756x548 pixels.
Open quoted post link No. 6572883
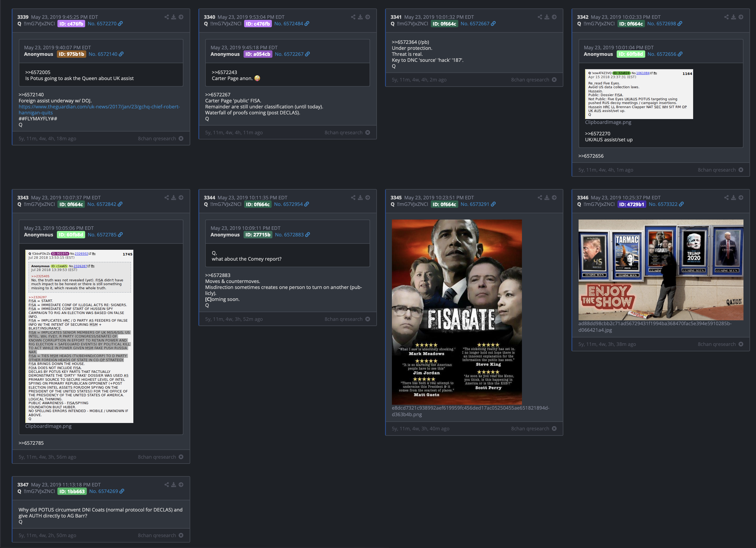coord(289,235)
